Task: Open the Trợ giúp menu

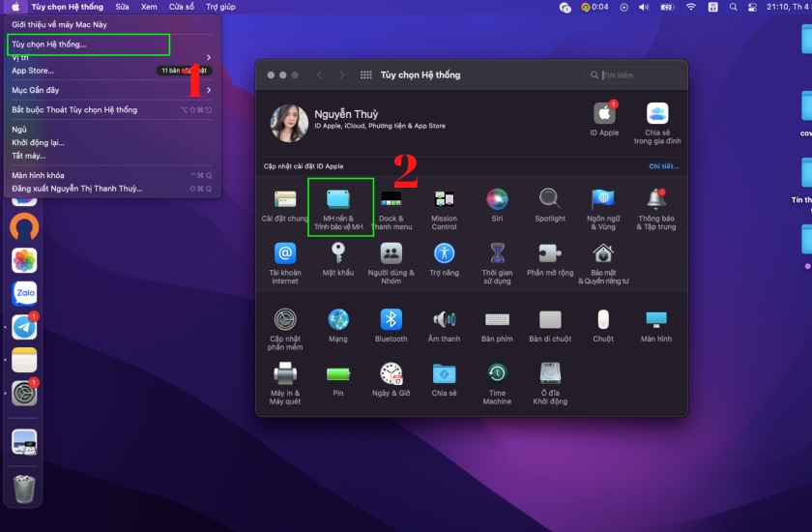Action: pos(220,7)
